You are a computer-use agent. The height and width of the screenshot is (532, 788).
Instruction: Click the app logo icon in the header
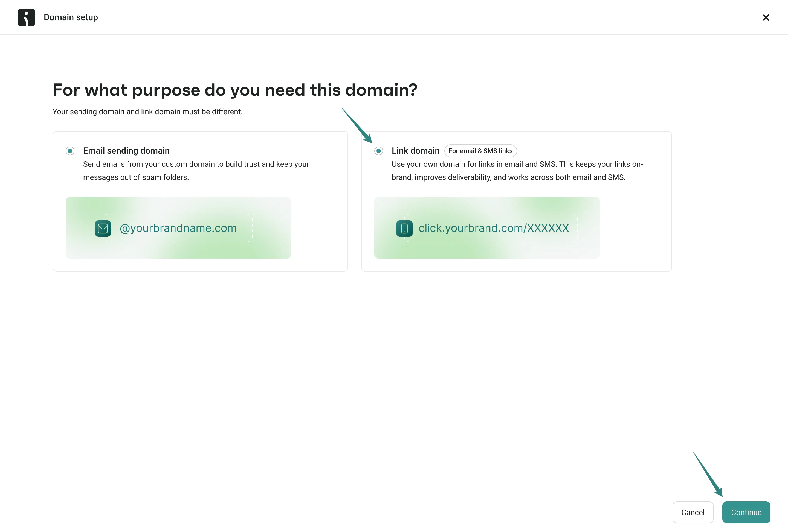tap(26, 17)
